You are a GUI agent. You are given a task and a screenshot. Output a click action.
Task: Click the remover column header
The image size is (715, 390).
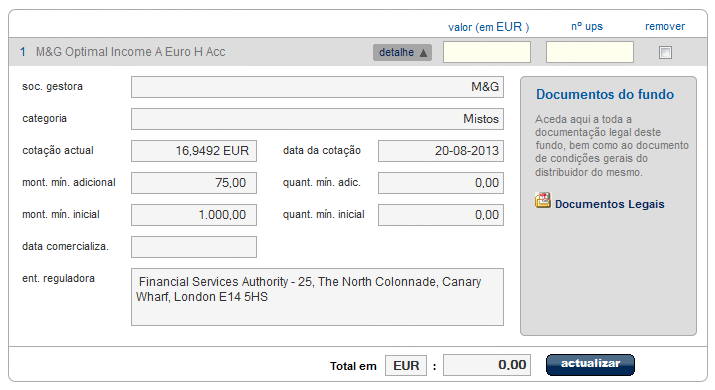[x=665, y=26]
